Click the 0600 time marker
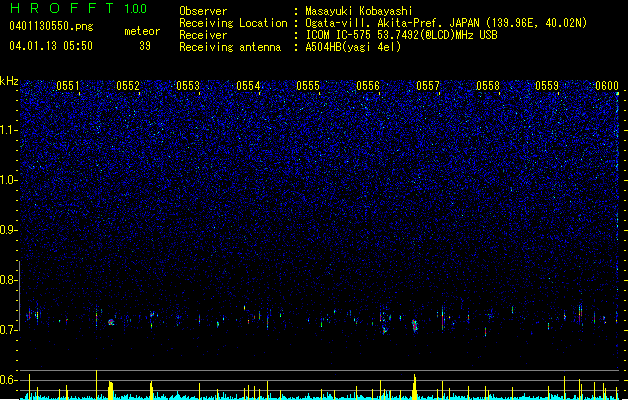Image resolution: width=629 pixels, height=400 pixels. [x=607, y=86]
